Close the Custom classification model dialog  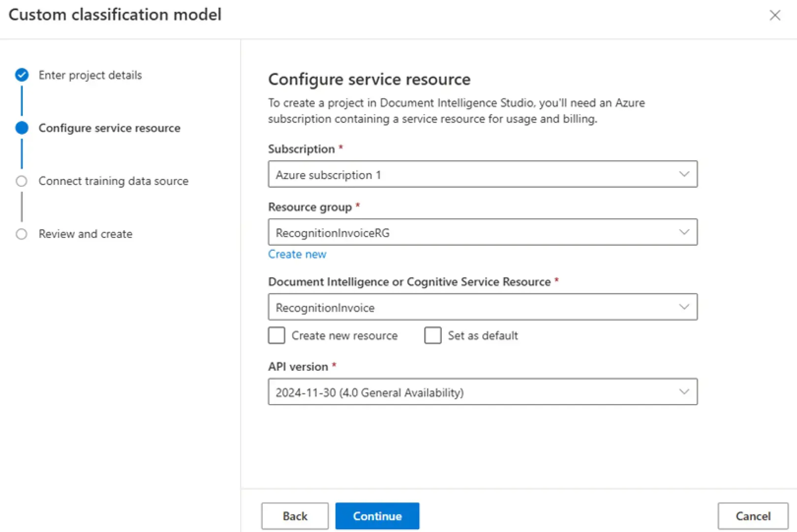[775, 15]
